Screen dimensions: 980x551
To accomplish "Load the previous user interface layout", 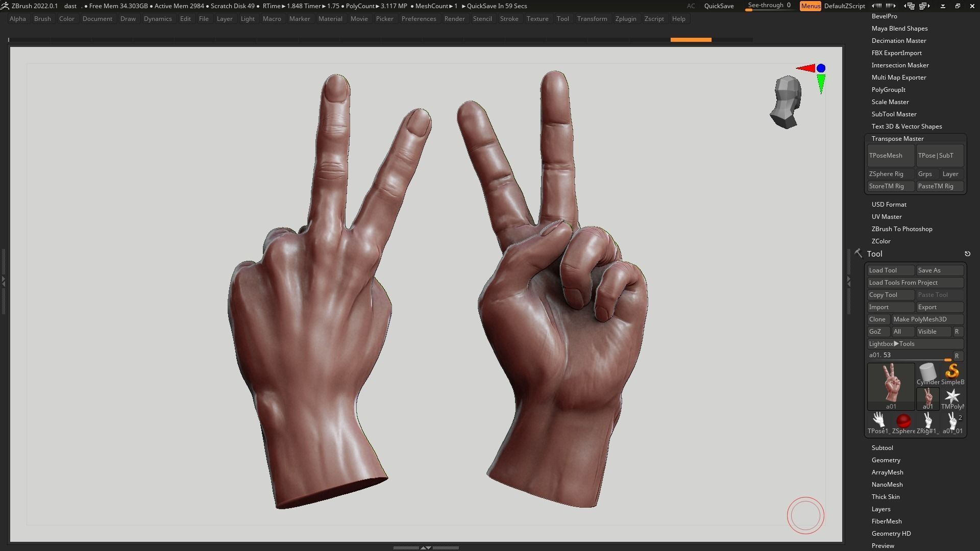I will 909,6.
